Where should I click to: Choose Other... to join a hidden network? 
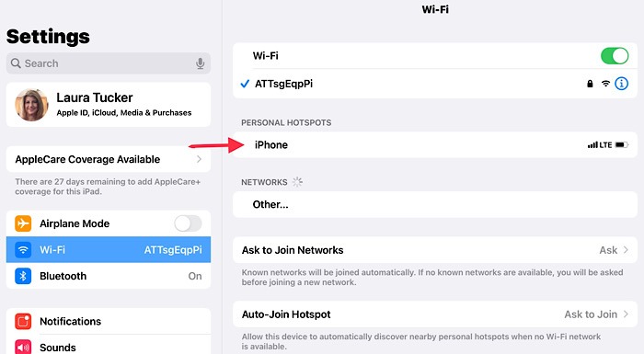pos(435,204)
